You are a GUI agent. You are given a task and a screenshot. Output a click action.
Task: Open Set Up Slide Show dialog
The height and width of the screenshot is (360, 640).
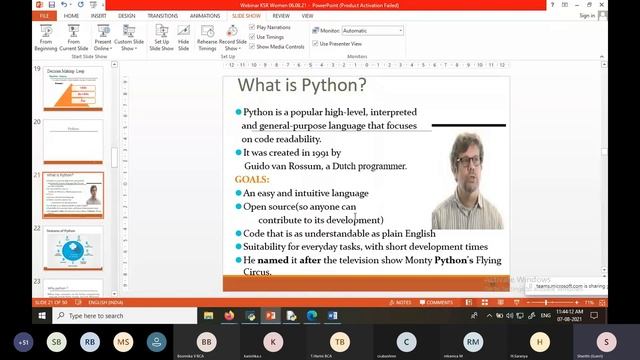coord(162,38)
